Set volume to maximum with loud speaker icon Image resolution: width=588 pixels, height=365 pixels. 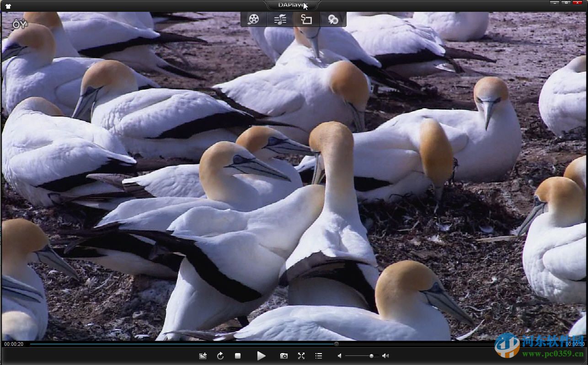tap(385, 356)
